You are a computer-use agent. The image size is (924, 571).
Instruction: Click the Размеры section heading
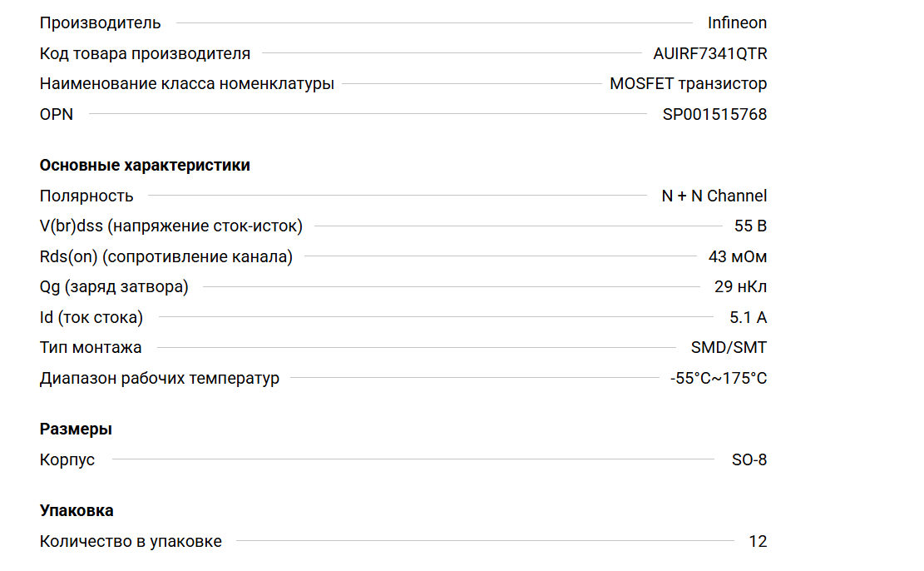click(76, 429)
